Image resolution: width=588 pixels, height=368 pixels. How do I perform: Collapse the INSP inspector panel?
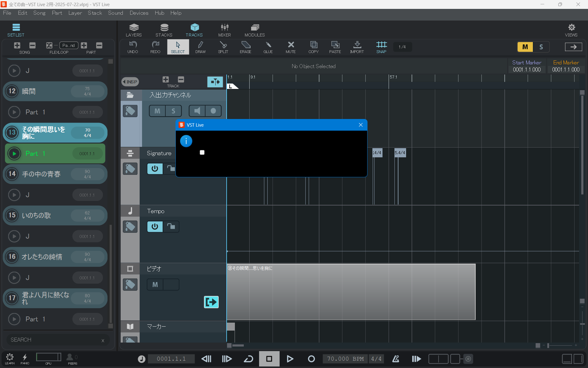130,82
